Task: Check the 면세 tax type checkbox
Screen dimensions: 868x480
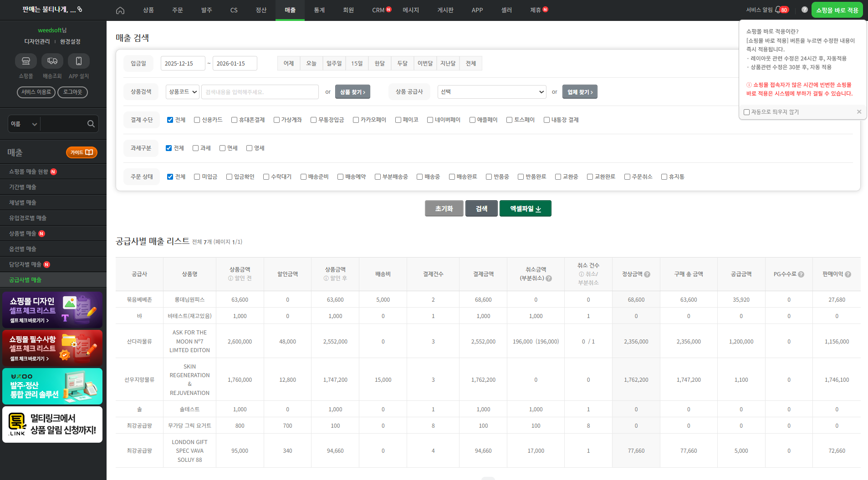Action: (x=222, y=148)
